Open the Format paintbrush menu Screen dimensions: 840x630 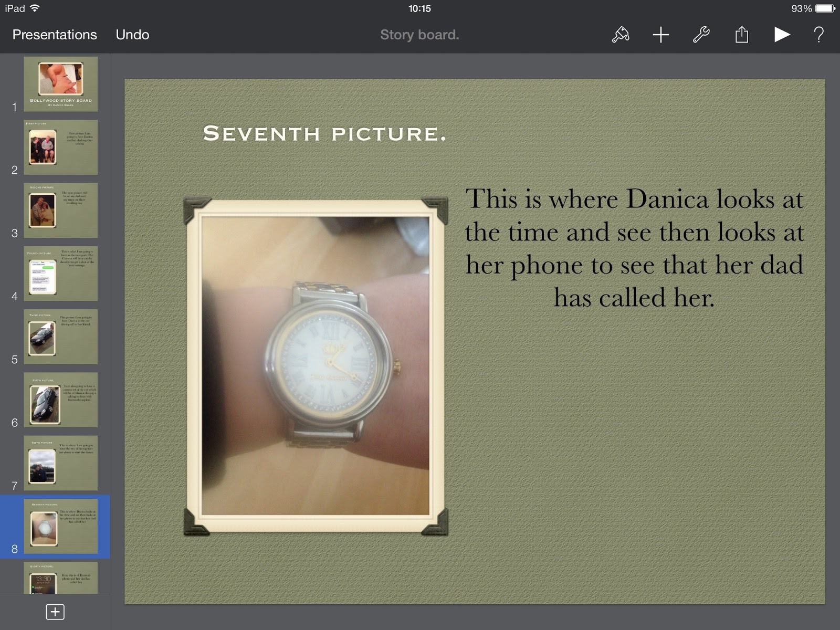point(621,35)
